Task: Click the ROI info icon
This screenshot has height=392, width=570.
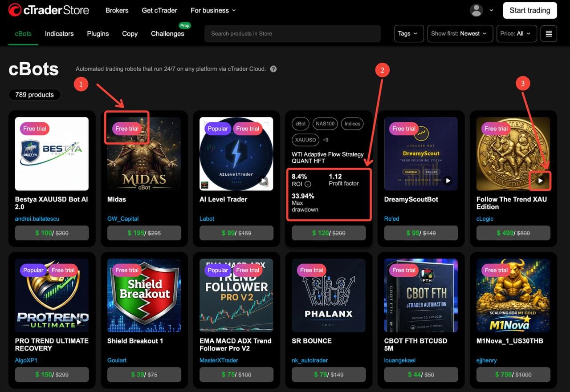Action: click(308, 184)
